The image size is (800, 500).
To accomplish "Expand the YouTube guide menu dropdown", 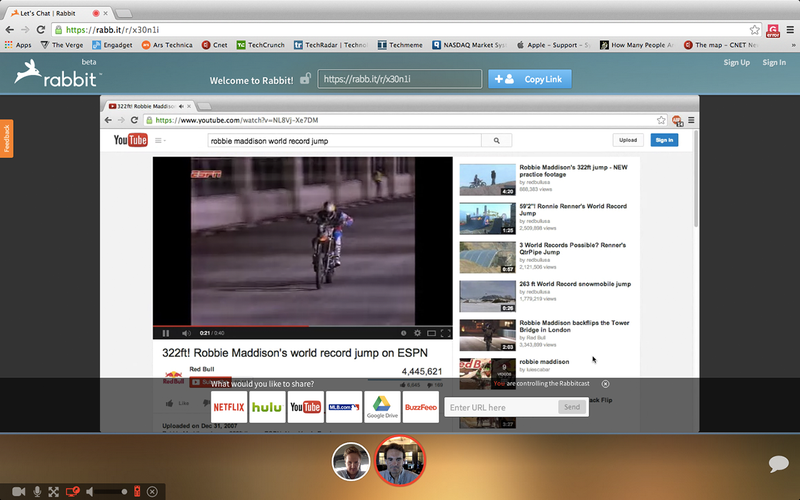I will (x=160, y=140).
